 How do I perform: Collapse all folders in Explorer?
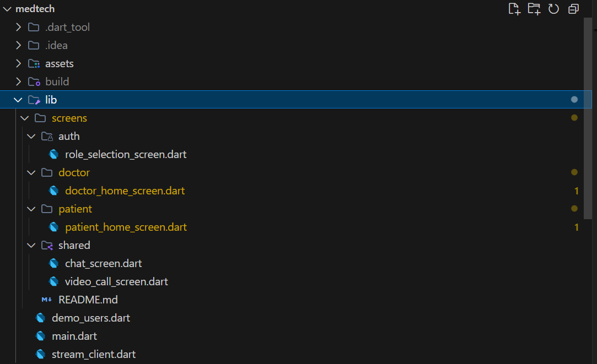coord(573,9)
